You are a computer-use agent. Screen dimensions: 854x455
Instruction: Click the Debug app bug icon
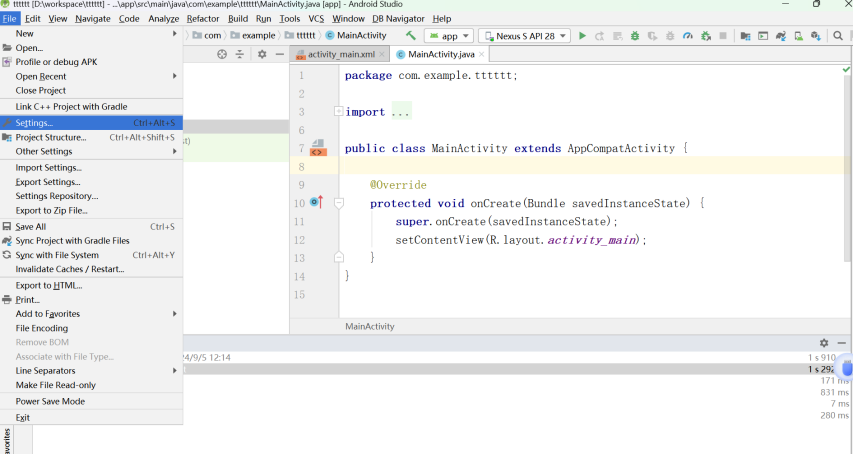(x=634, y=36)
